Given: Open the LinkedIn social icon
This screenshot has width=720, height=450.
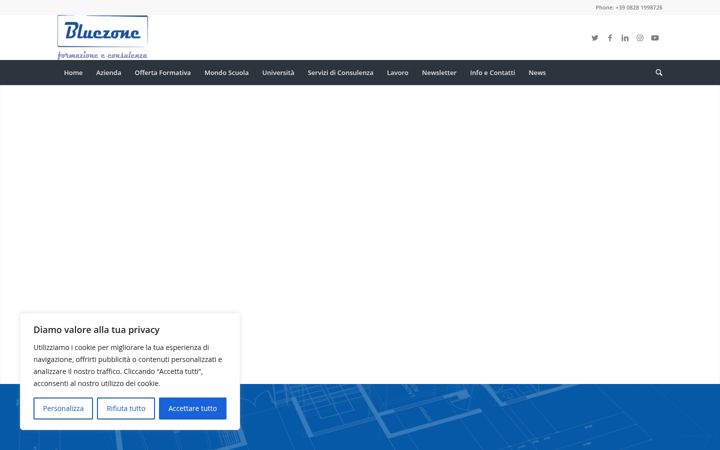Looking at the screenshot, I should pos(625,38).
